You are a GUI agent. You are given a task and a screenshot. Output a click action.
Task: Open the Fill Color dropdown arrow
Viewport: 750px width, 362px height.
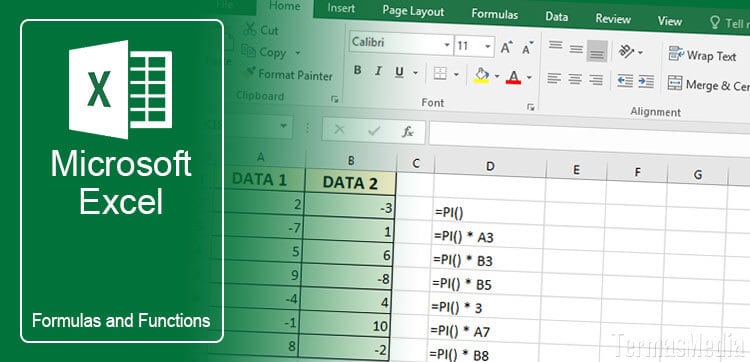click(x=497, y=76)
